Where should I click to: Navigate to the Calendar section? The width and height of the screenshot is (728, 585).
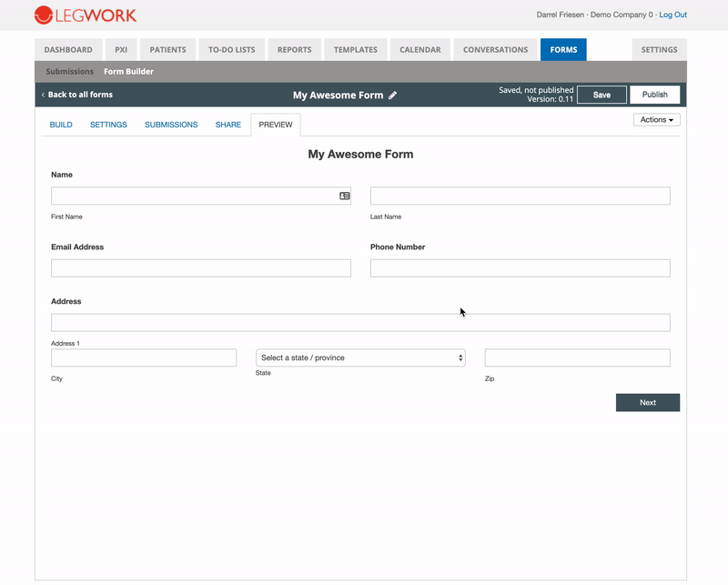420,50
